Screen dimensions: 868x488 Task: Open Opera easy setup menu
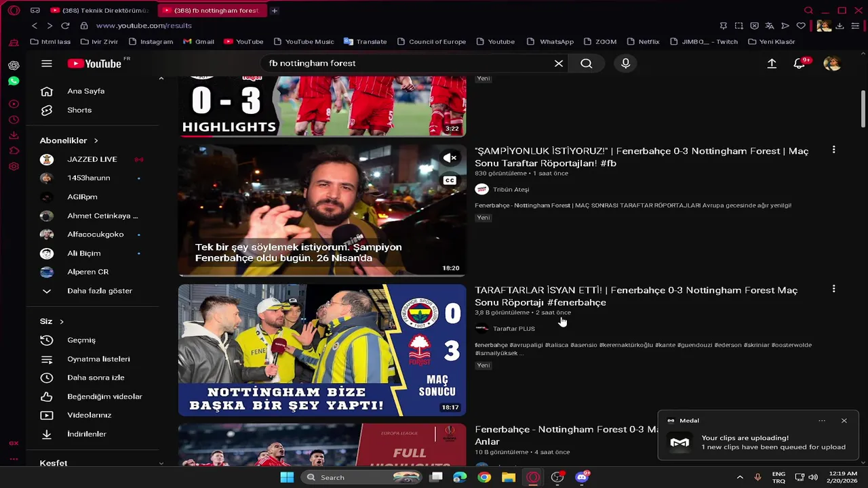(x=854, y=26)
